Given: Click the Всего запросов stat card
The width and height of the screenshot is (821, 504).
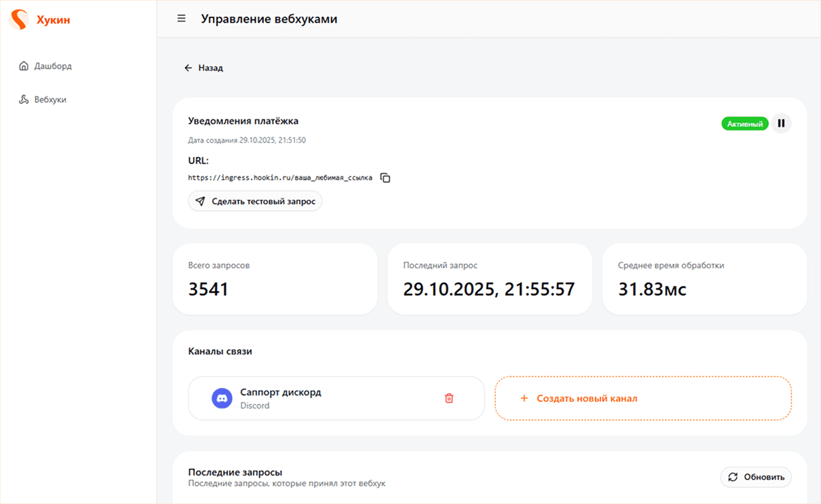Looking at the screenshot, I should pos(275,279).
